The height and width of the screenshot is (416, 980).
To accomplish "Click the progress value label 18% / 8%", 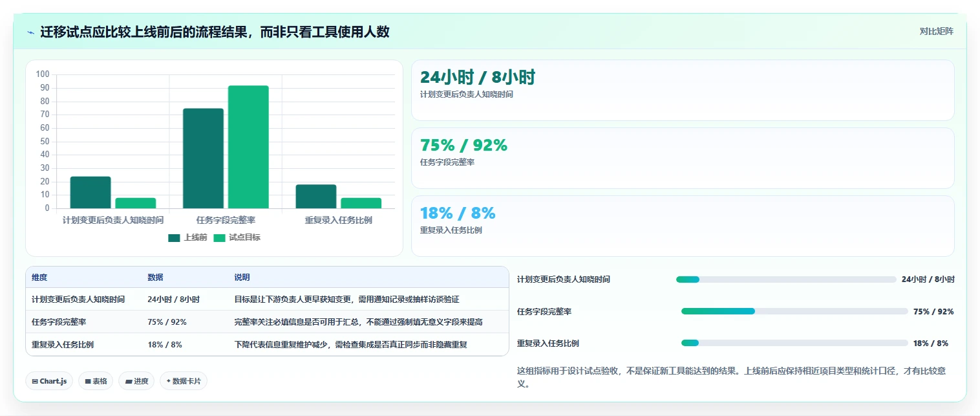I will click(931, 343).
